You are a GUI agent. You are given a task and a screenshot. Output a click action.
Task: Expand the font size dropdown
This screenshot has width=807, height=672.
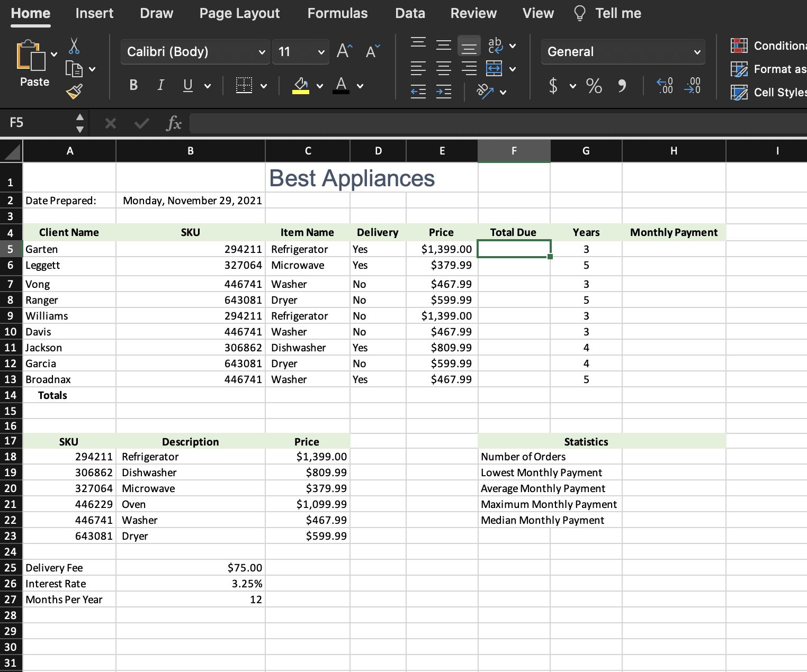tap(321, 52)
